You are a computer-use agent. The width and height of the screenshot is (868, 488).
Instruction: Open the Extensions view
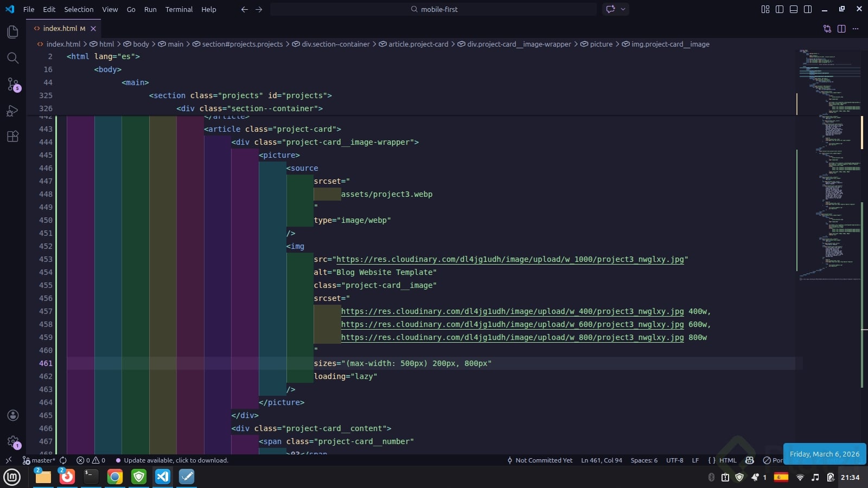click(12, 137)
